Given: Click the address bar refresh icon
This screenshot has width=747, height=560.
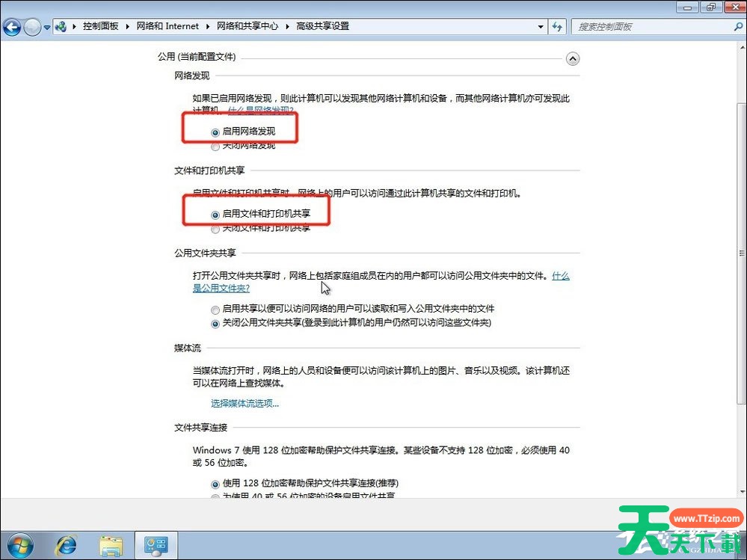Looking at the screenshot, I should (x=557, y=26).
